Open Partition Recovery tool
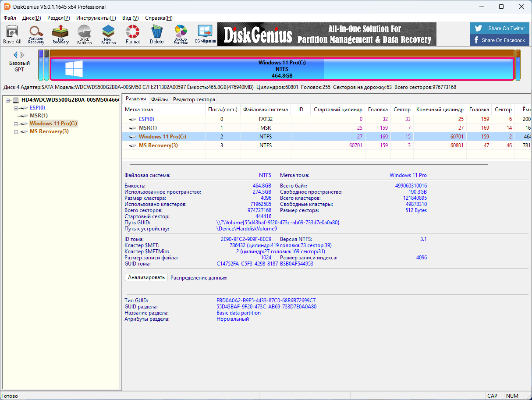 (x=36, y=34)
